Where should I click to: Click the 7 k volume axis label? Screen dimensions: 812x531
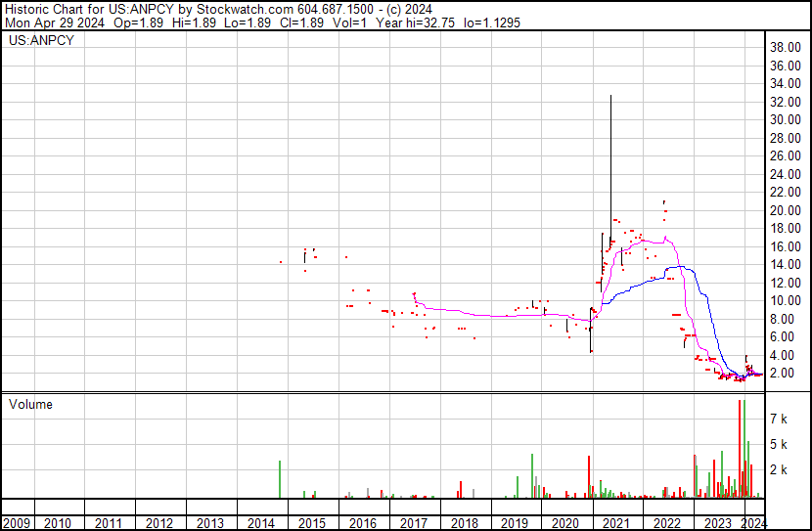coord(779,420)
